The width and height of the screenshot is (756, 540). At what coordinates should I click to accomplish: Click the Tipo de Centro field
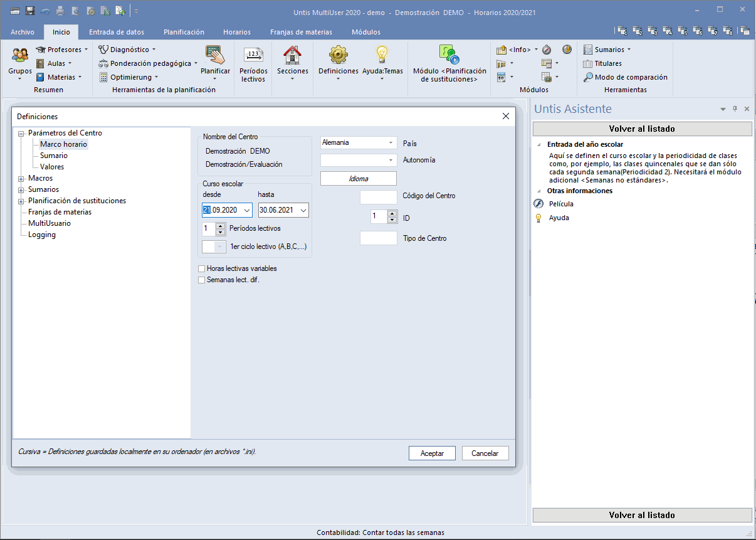pos(379,238)
